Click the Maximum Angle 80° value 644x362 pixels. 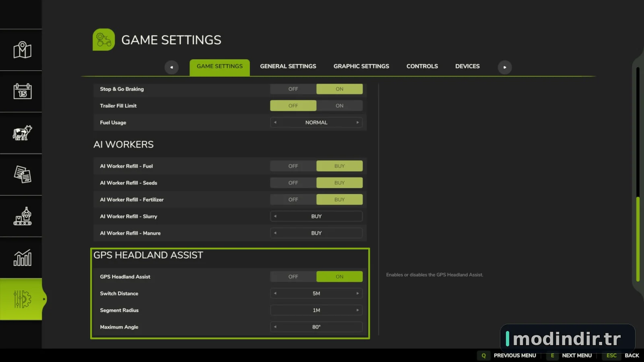pyautogui.click(x=316, y=327)
